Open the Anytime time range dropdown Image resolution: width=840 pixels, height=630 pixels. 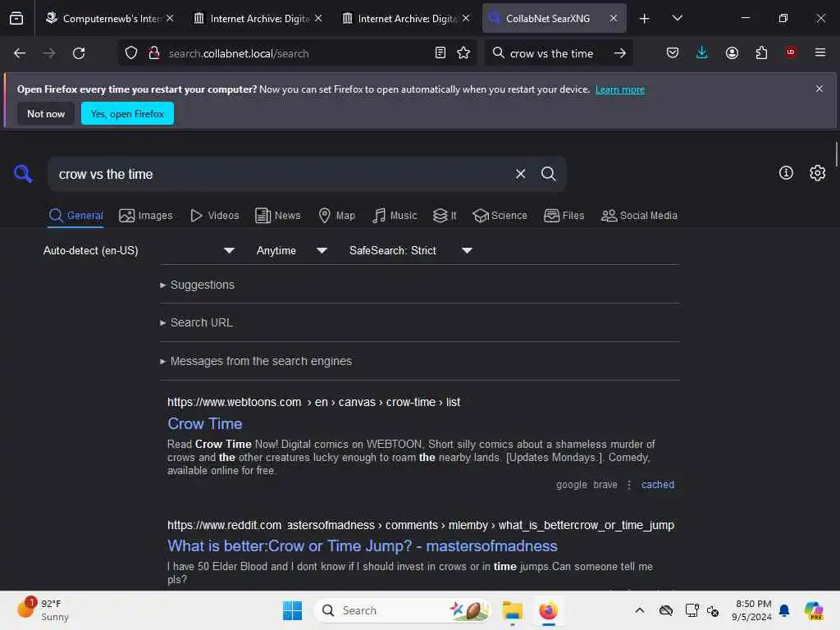(x=291, y=250)
